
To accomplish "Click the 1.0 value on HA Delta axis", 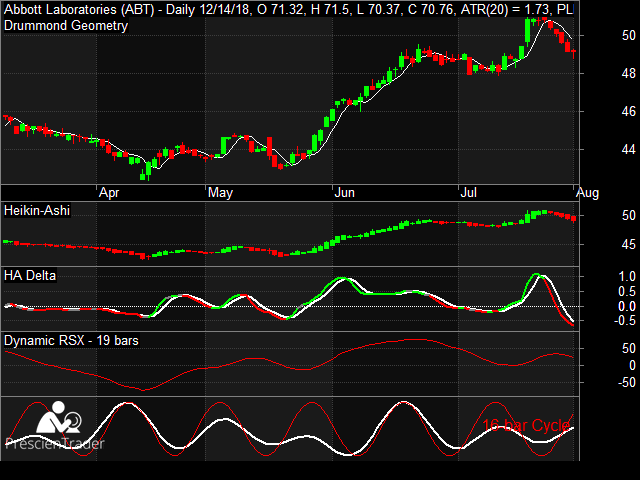I will (627, 276).
